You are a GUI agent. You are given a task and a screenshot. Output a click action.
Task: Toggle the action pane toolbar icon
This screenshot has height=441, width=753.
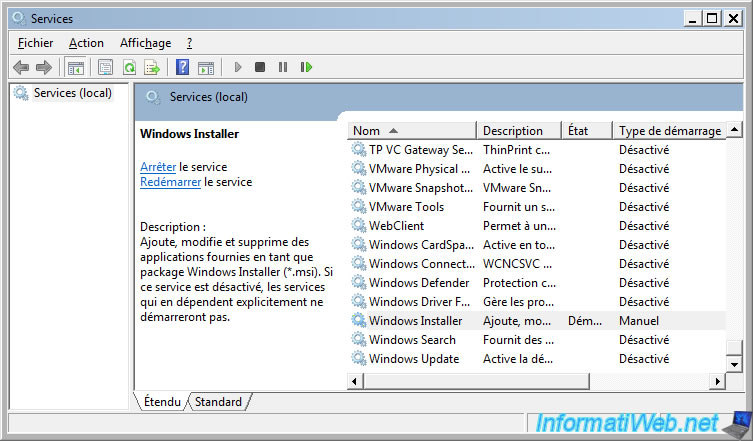(x=206, y=67)
